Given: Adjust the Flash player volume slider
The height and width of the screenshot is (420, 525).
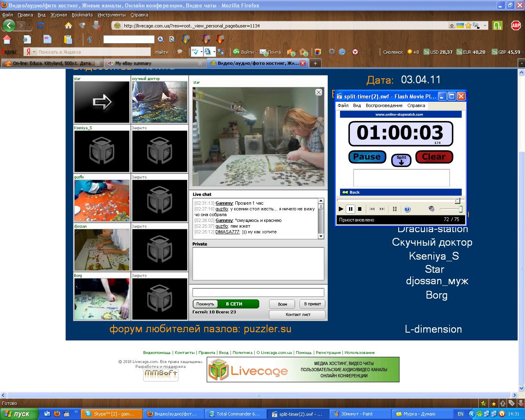Looking at the screenshot, I should coord(460,209).
